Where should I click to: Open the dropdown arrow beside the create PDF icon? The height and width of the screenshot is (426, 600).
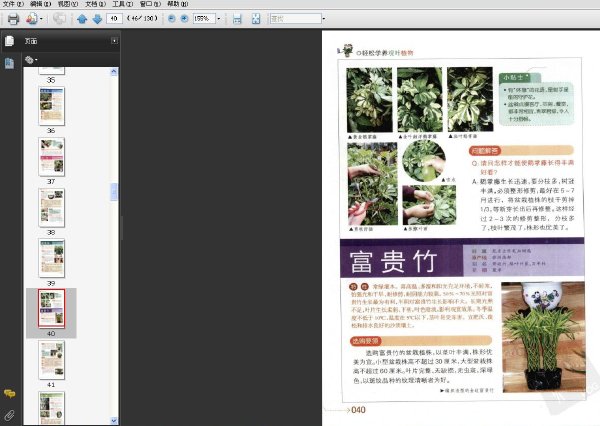coord(41,18)
